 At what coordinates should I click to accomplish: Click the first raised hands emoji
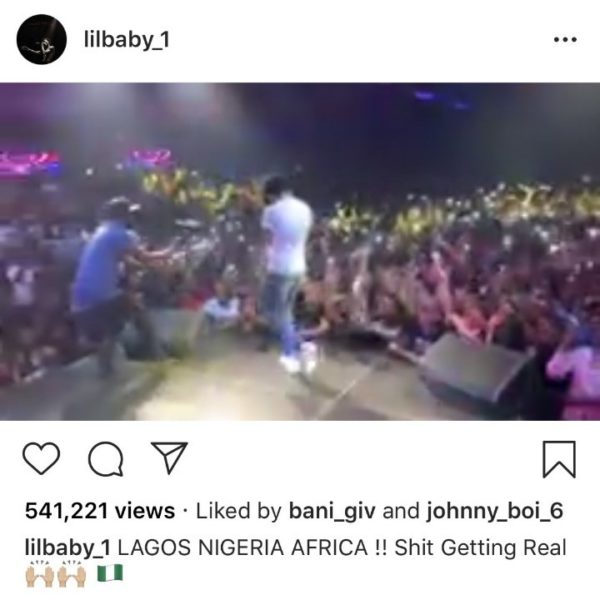(x=39, y=574)
